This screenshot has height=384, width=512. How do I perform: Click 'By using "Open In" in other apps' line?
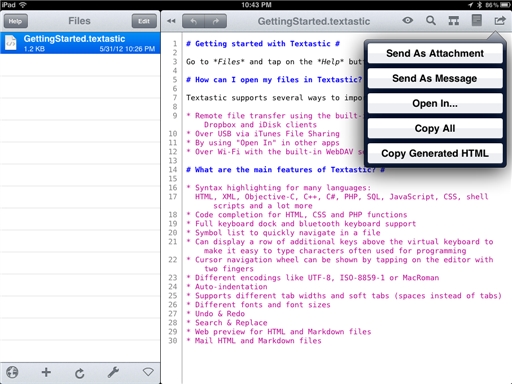(263, 143)
